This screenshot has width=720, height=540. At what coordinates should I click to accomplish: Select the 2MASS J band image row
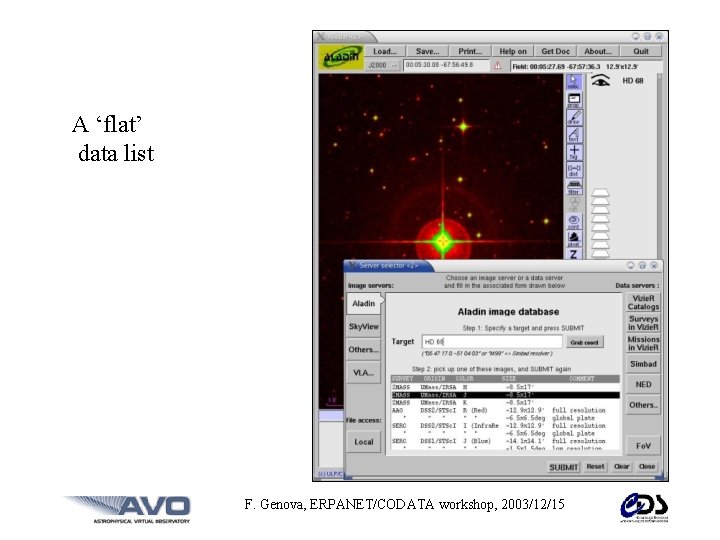(505, 395)
